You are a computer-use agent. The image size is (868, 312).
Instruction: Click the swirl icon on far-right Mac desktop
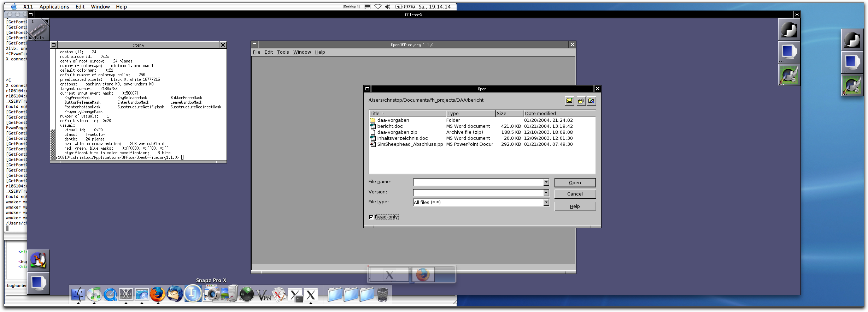[852, 39]
